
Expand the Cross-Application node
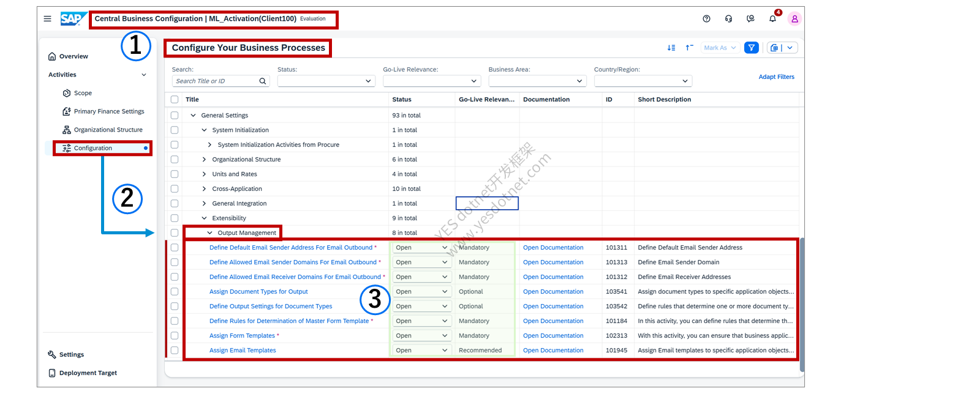(204, 189)
